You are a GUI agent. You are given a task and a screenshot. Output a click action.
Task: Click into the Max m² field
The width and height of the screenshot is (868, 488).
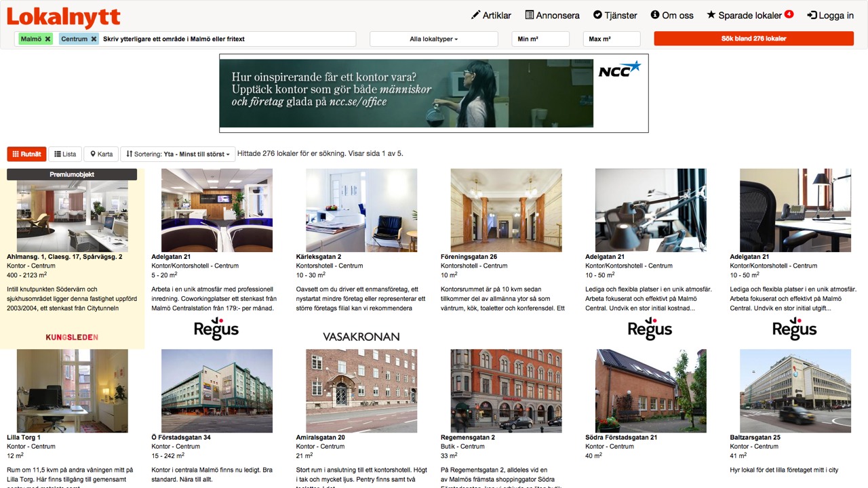tap(611, 39)
